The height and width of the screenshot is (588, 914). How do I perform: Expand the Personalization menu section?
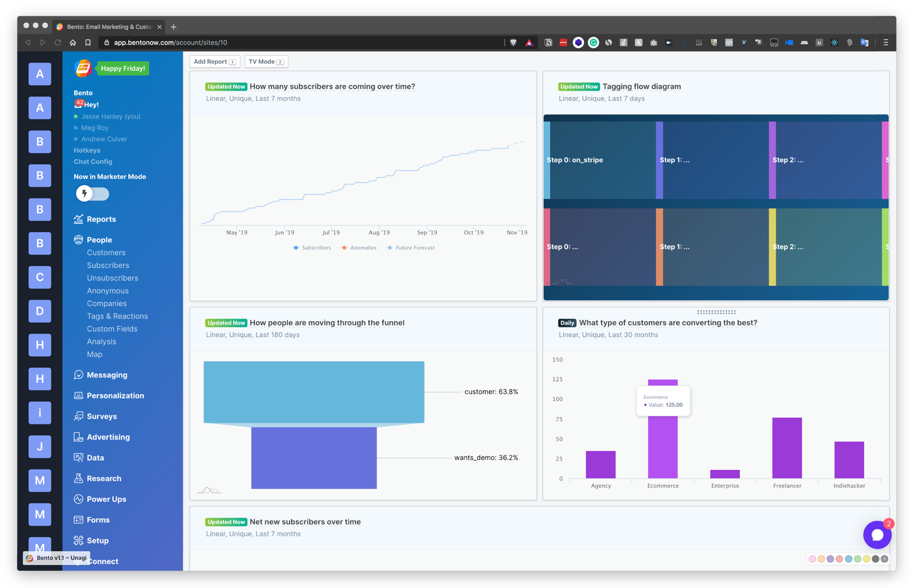pyautogui.click(x=115, y=396)
